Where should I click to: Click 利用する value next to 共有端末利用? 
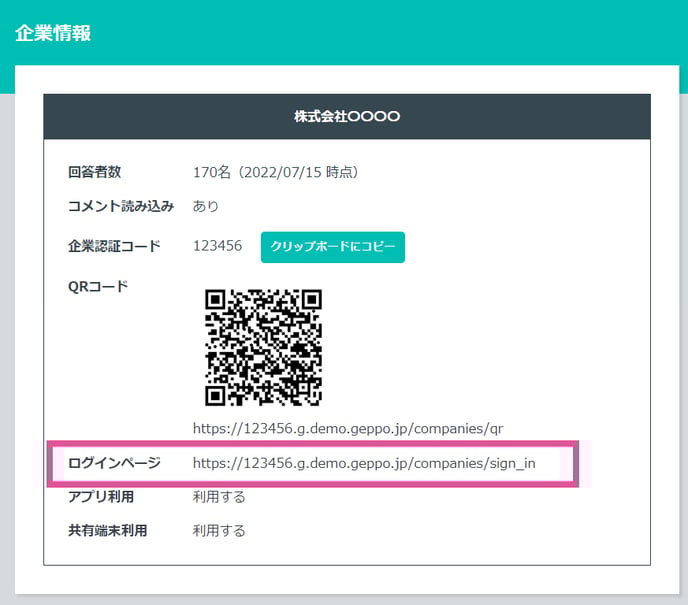coord(219,531)
